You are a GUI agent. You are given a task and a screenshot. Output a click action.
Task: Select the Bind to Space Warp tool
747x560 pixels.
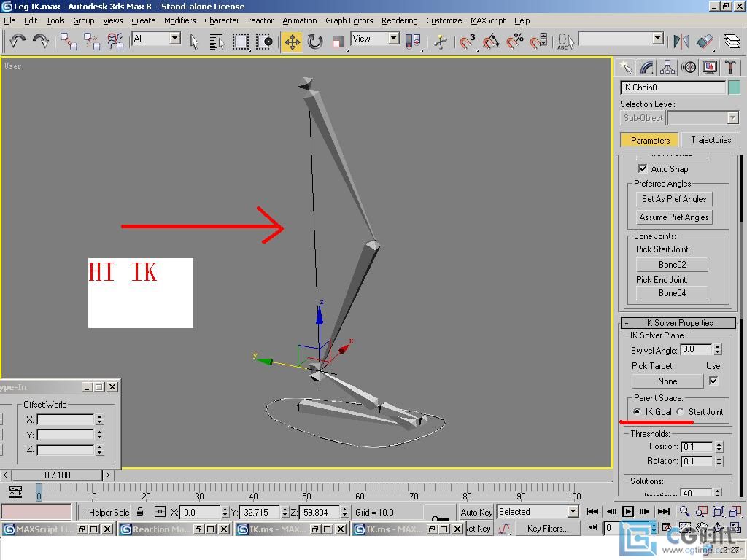click(115, 42)
